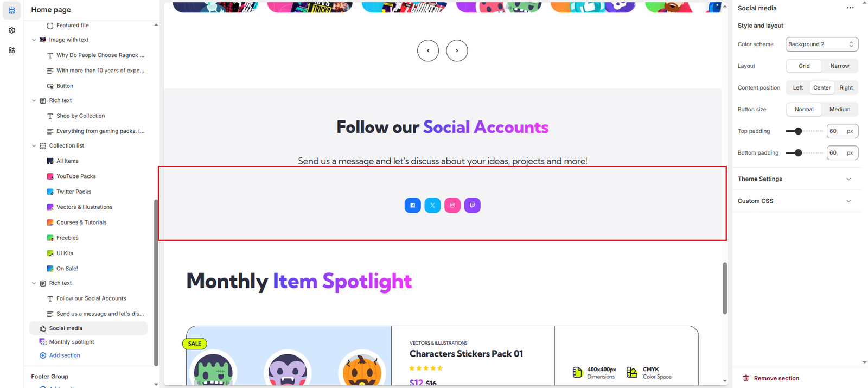Choose Medium button size
This screenshot has width=868, height=388.
coord(840,109)
